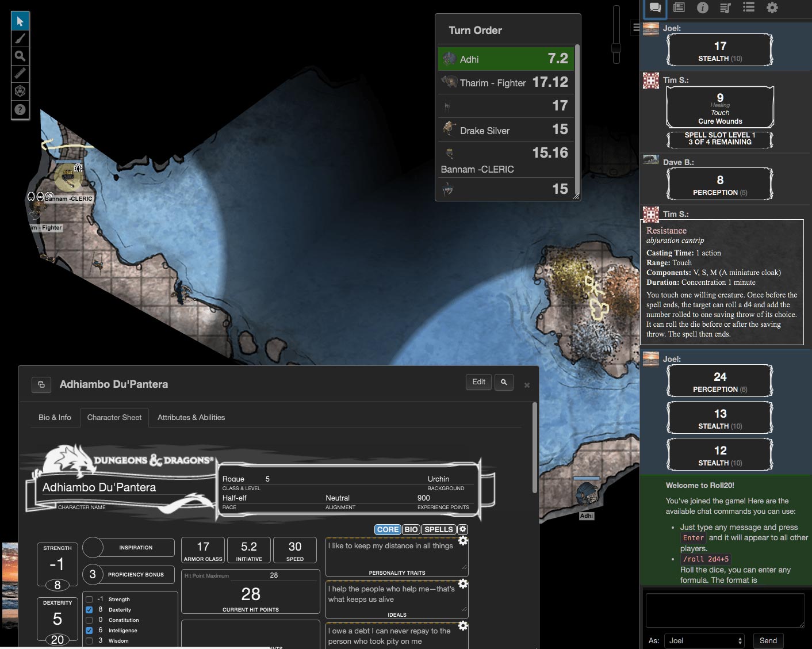Open the 'As:' speaker dropdown in chat

[x=705, y=640]
